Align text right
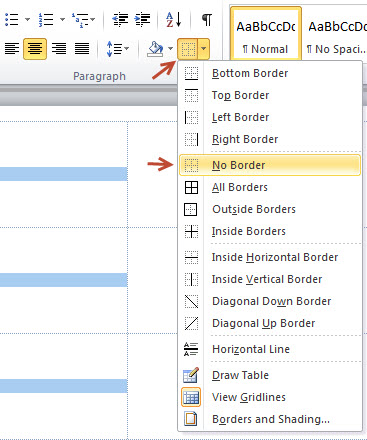This screenshot has height=440, width=367. point(59,49)
